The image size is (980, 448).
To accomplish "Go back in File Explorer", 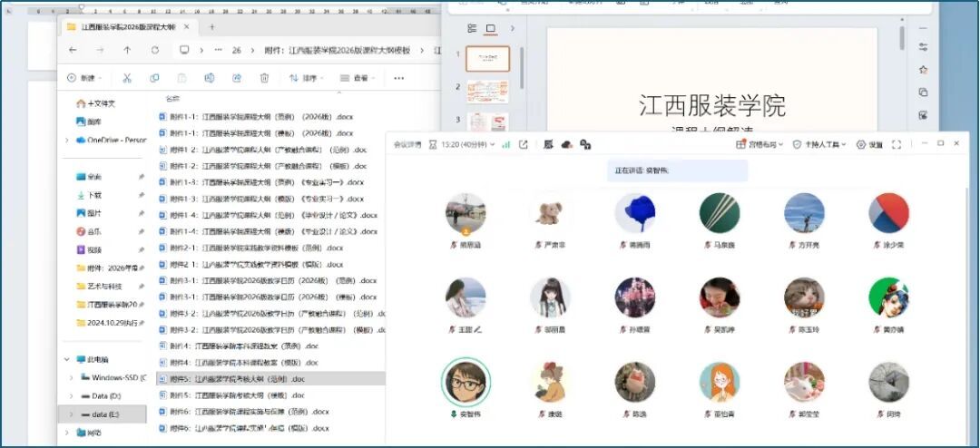I will (73, 50).
